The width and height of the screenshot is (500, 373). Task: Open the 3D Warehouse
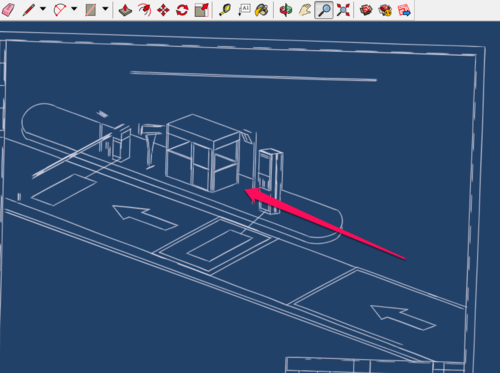pyautogui.click(x=366, y=10)
